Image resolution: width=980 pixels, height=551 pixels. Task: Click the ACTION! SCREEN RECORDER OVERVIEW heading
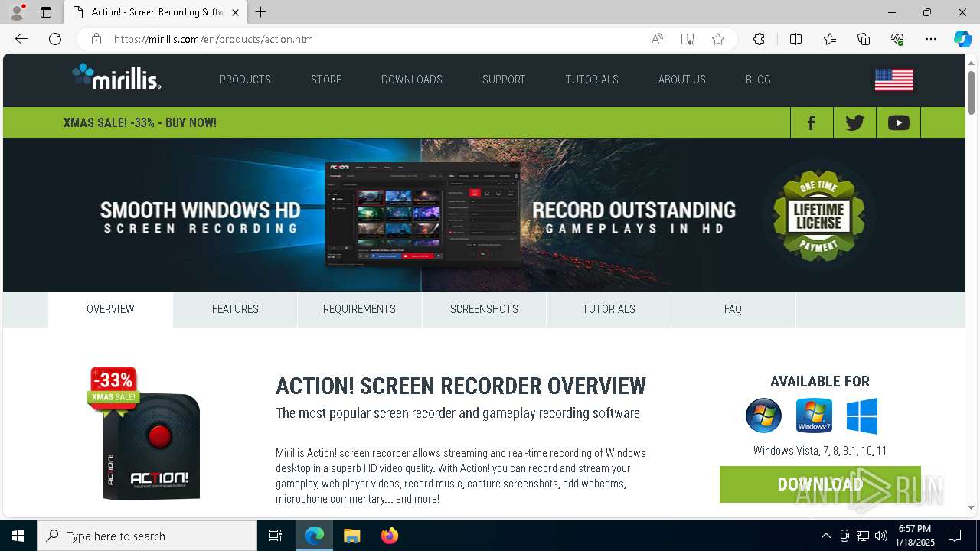[x=461, y=386]
